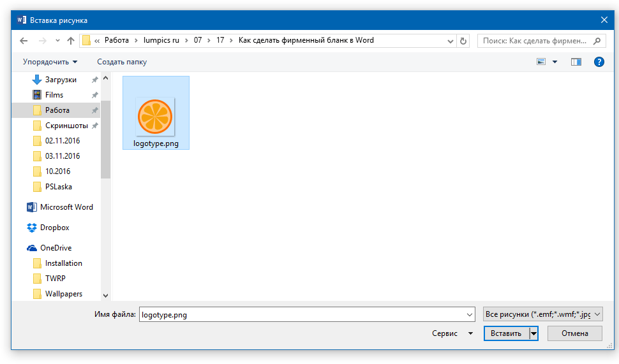The width and height of the screenshot is (619, 364).
Task: Click the change view icon
Action: 541,62
